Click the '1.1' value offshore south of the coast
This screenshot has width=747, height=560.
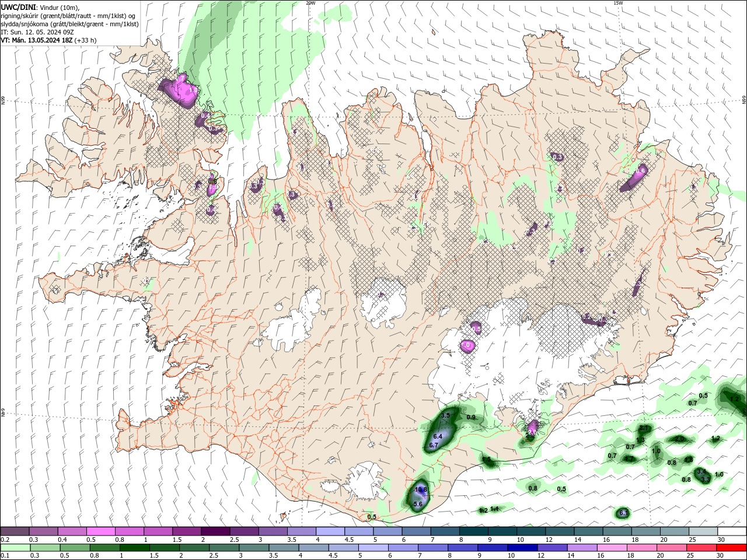tap(494, 509)
